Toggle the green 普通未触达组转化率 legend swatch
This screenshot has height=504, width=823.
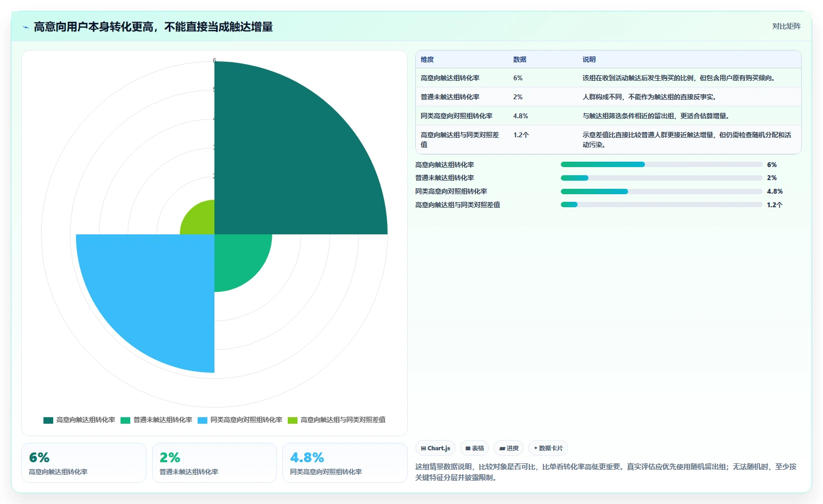125,420
